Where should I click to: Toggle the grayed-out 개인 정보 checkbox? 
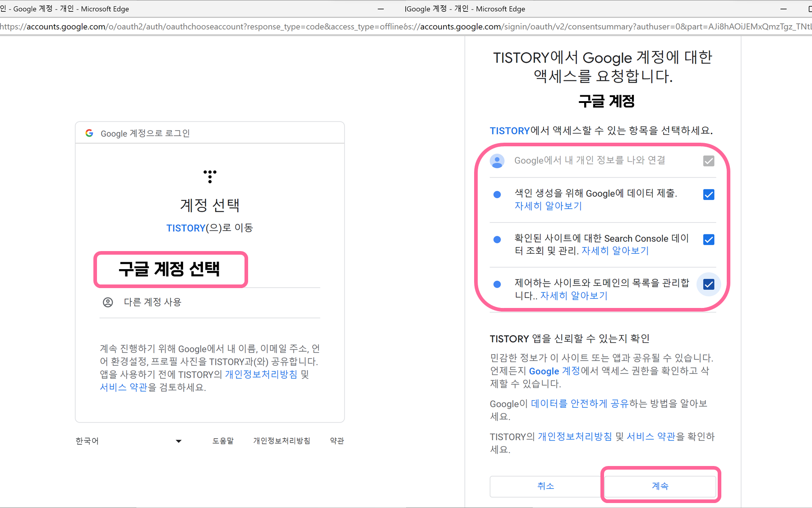pos(709,161)
